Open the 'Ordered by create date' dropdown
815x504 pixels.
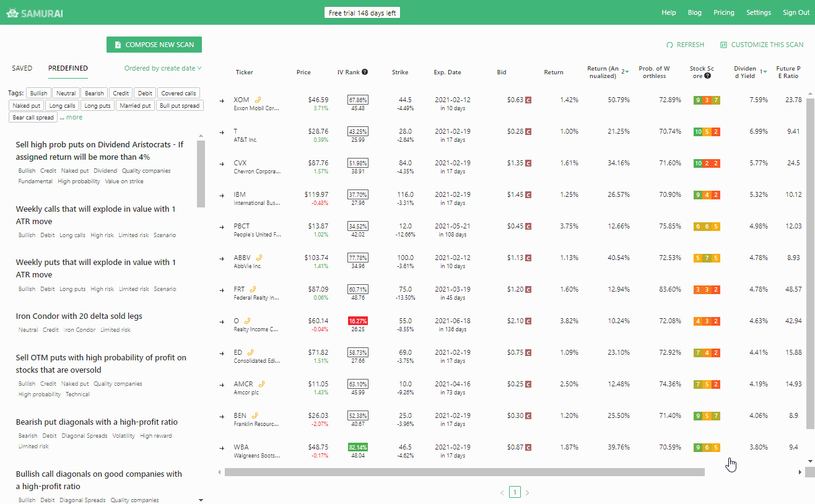click(163, 68)
